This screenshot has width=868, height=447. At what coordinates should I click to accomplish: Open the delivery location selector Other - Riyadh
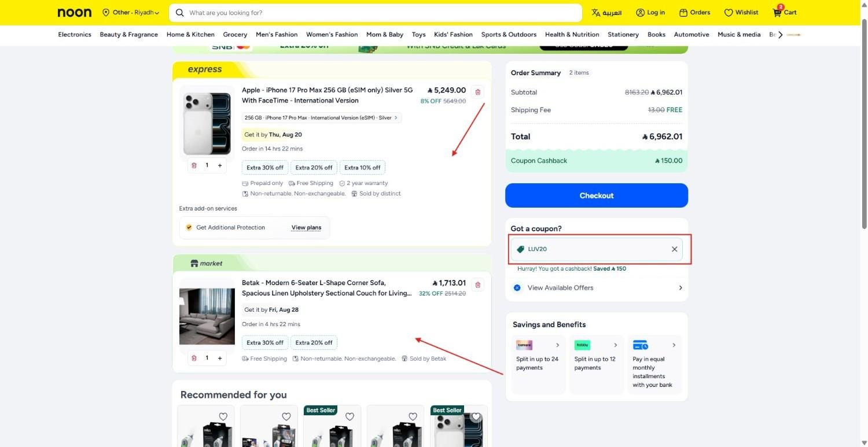pyautogui.click(x=130, y=12)
